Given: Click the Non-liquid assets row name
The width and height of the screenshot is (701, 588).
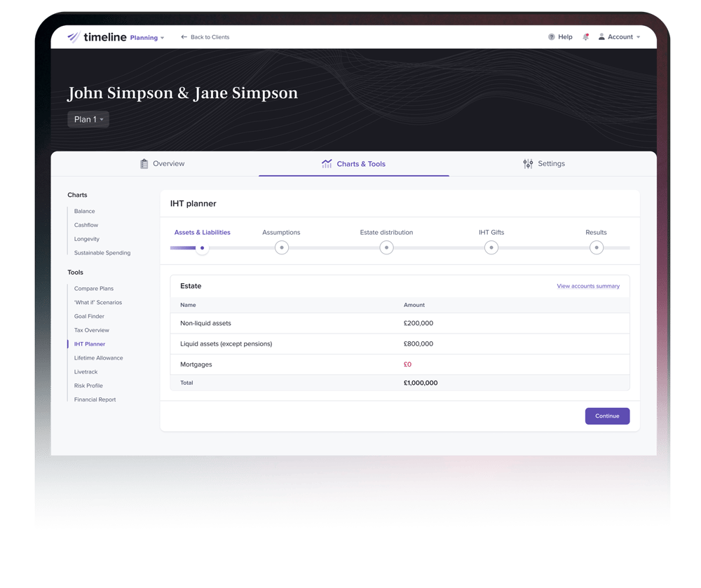Looking at the screenshot, I should coord(205,323).
